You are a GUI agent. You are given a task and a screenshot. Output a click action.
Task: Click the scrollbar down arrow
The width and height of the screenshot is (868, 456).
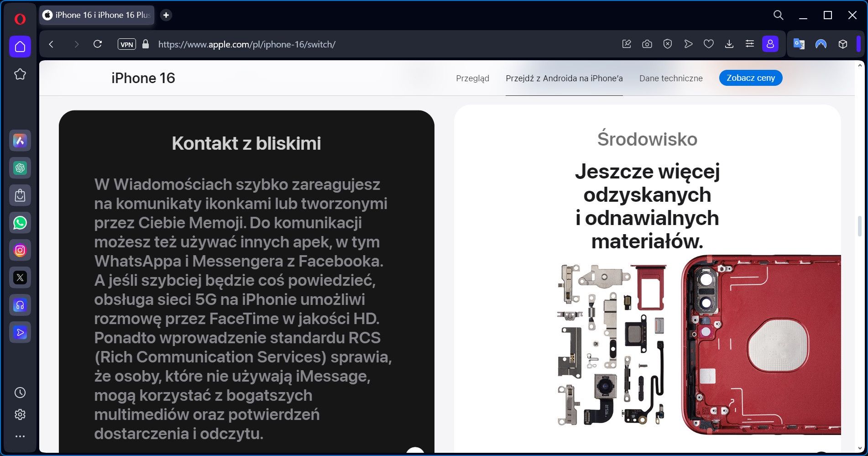(860, 448)
